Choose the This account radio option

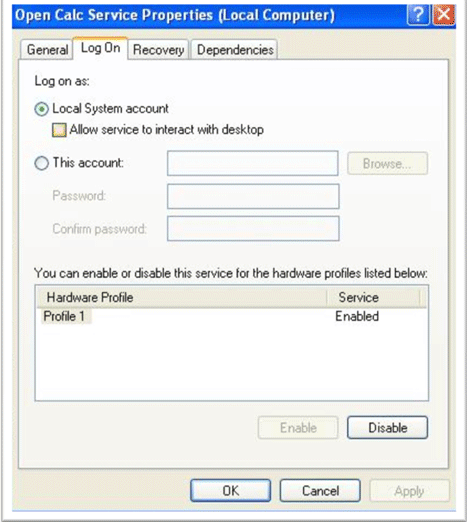pos(42,163)
